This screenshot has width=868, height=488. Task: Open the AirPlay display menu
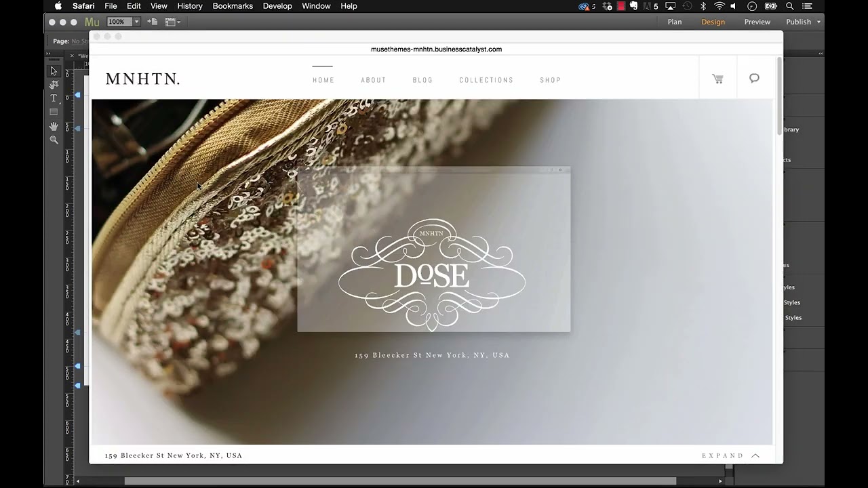pyautogui.click(x=671, y=6)
